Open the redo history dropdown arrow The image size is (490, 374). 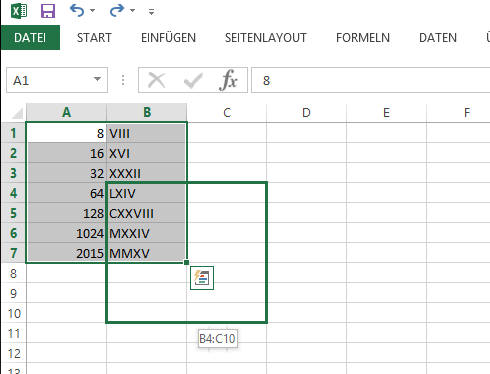coord(132,11)
